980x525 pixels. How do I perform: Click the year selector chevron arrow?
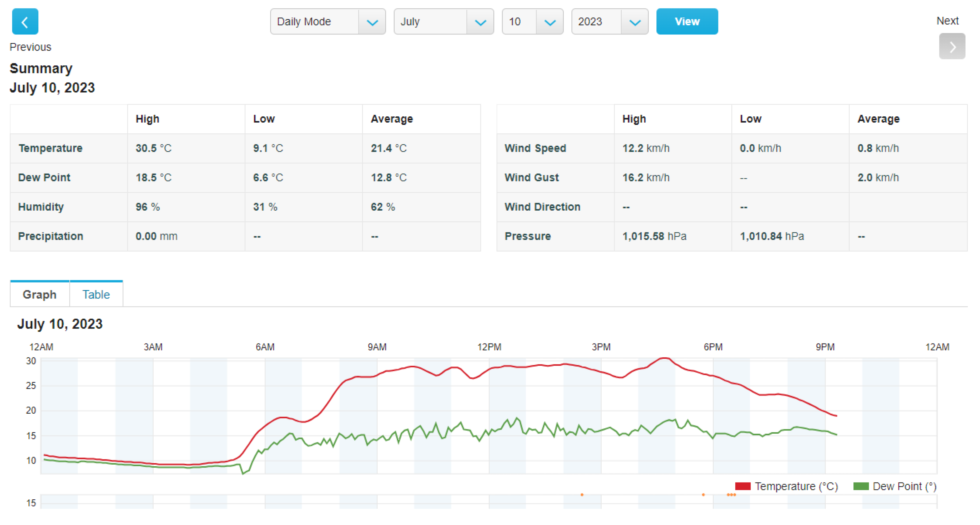pyautogui.click(x=635, y=22)
